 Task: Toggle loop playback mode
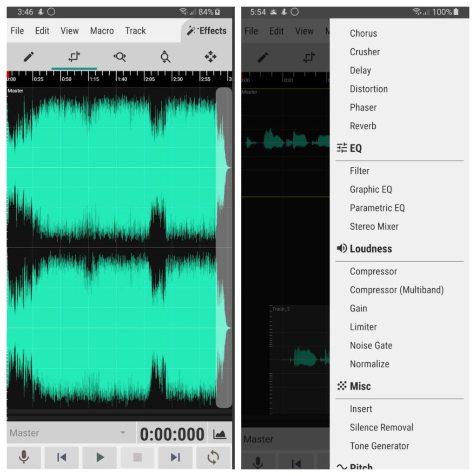[x=213, y=457]
